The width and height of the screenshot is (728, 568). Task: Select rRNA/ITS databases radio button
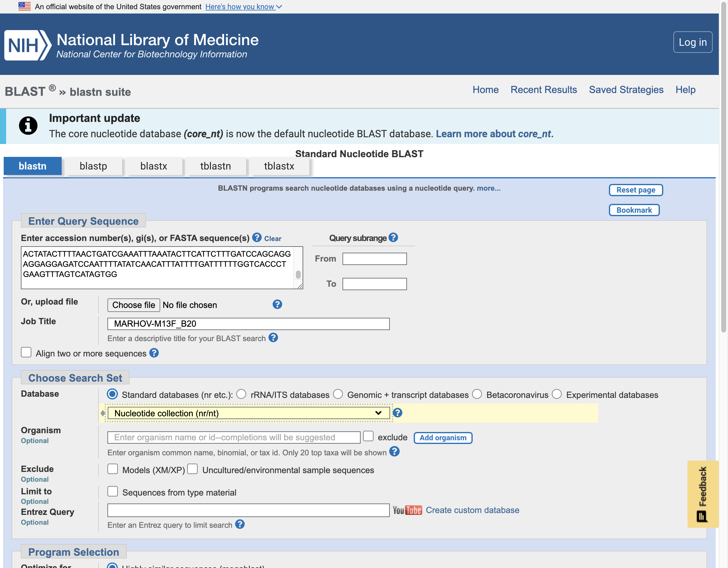[x=241, y=394]
